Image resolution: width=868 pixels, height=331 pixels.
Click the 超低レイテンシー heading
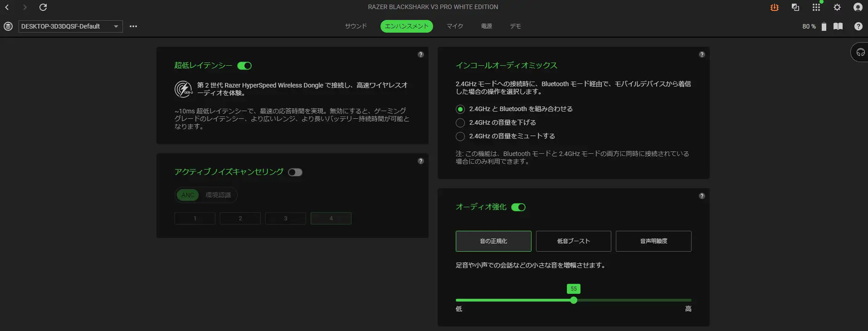tap(203, 65)
